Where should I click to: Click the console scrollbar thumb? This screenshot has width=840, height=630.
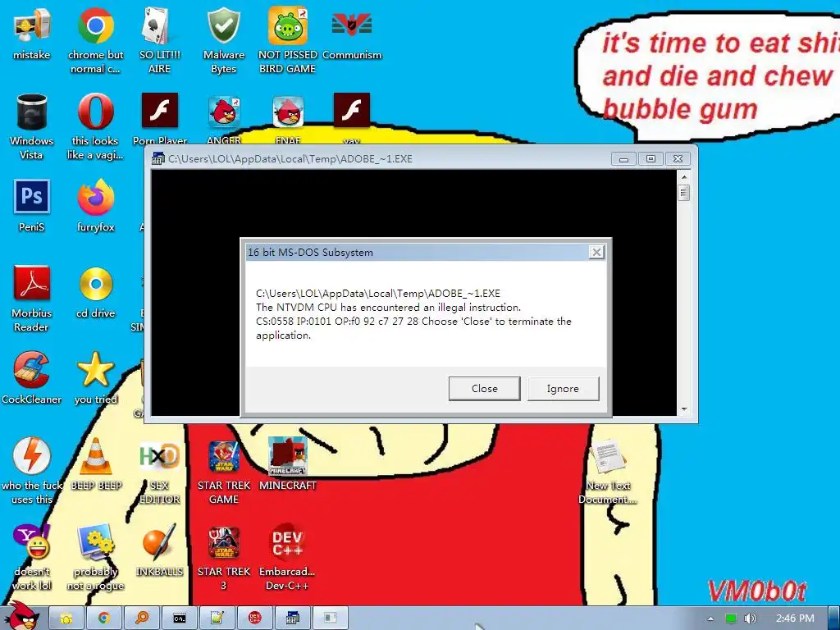tap(683, 192)
